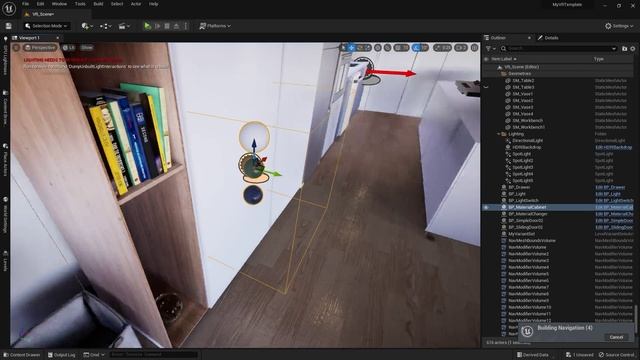Open the Settings dropdown at top right
Viewport: 640px width, 360px height.
[619, 26]
